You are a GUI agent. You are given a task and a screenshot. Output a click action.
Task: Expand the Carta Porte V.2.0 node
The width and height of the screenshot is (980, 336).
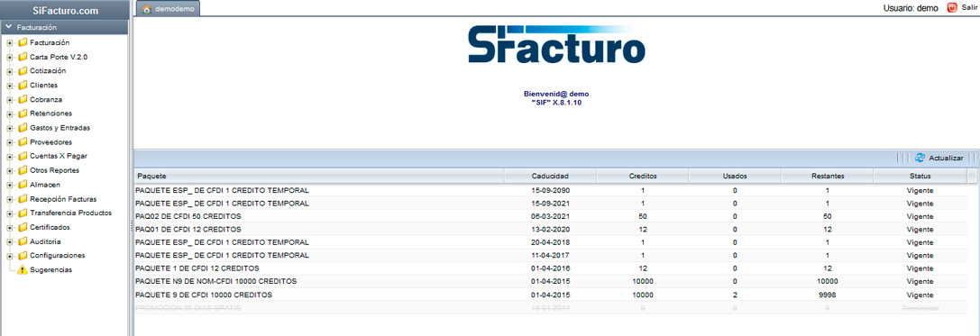coord(10,57)
